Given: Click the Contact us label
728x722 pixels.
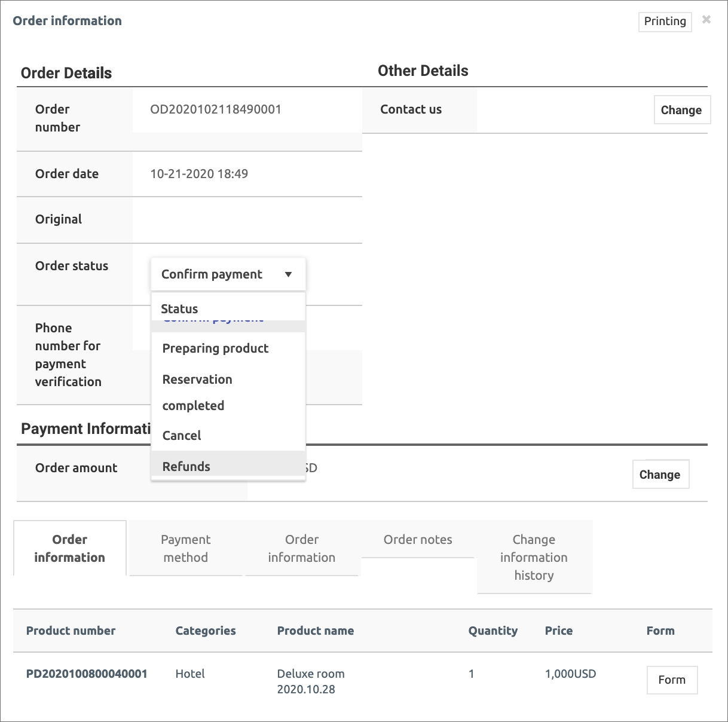Looking at the screenshot, I should click(x=411, y=109).
